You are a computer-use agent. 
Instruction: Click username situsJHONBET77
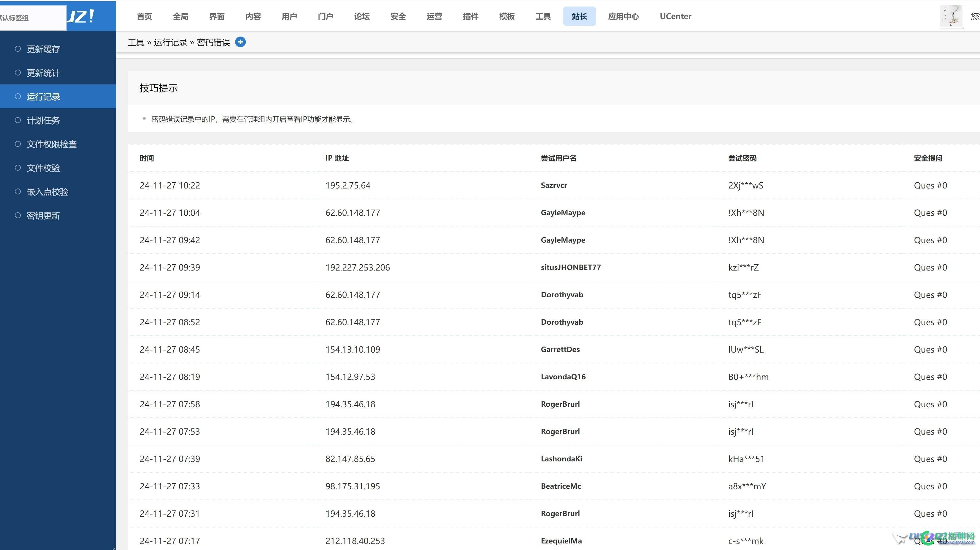[571, 267]
